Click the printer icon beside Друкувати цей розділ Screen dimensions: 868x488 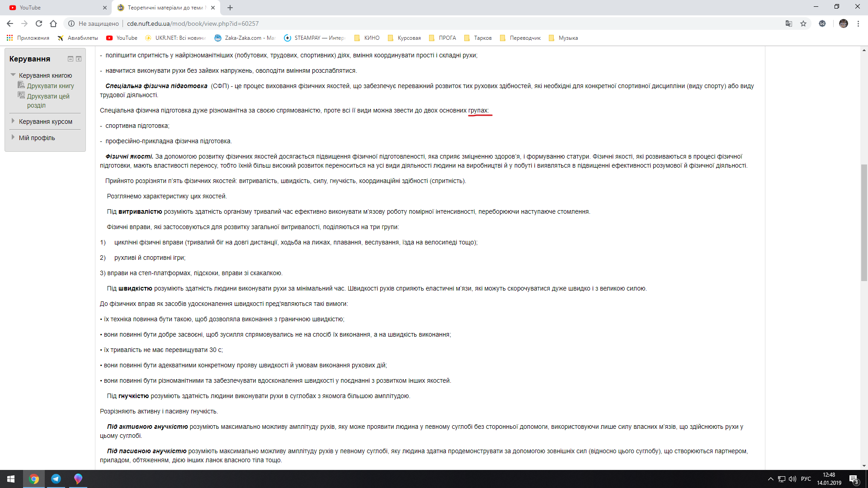22,95
